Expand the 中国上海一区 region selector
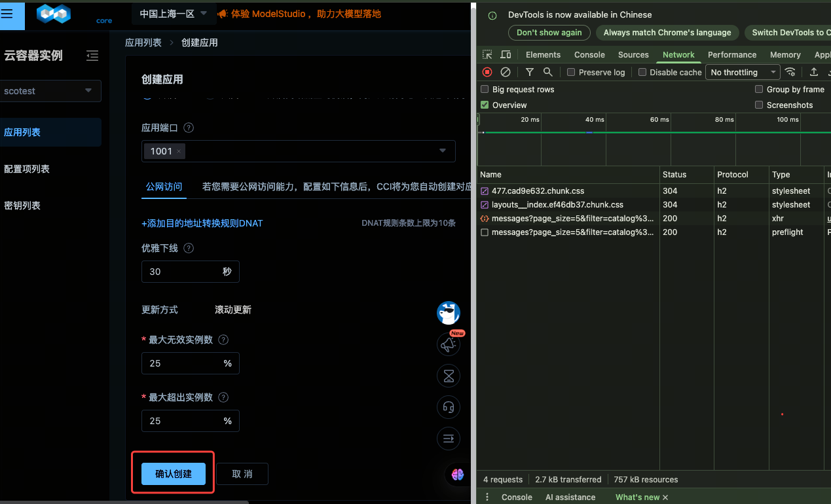 pyautogui.click(x=173, y=13)
